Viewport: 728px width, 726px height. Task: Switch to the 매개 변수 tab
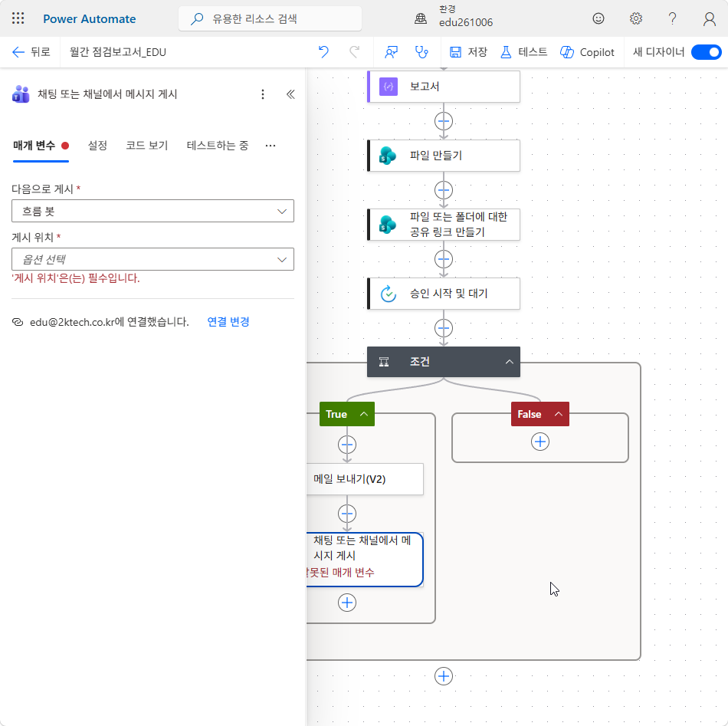point(41,146)
